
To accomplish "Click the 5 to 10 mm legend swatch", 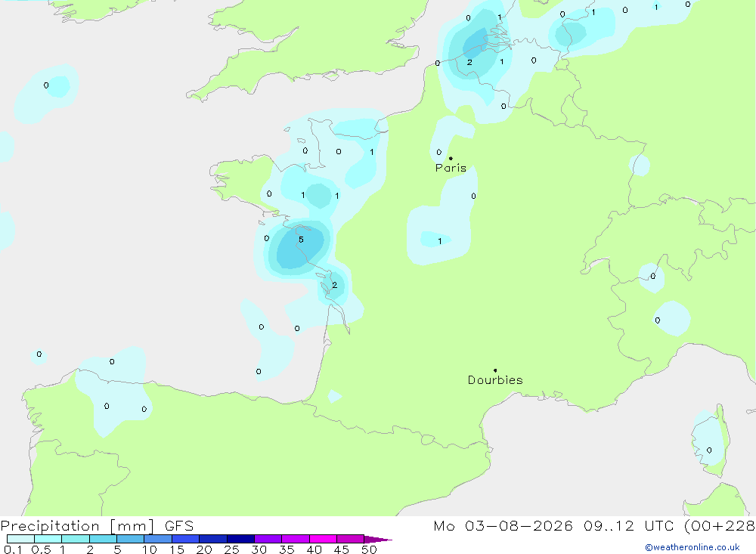I will click(x=130, y=539).
